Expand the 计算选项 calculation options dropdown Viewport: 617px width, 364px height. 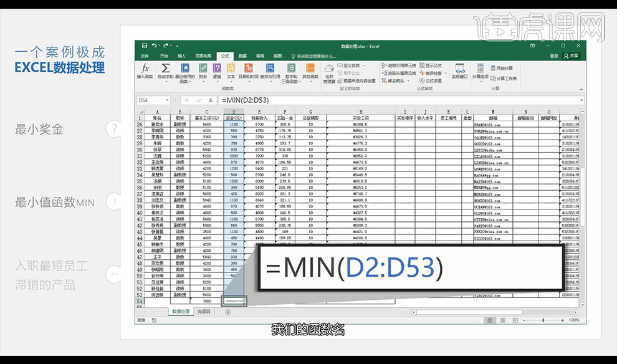pos(481,72)
